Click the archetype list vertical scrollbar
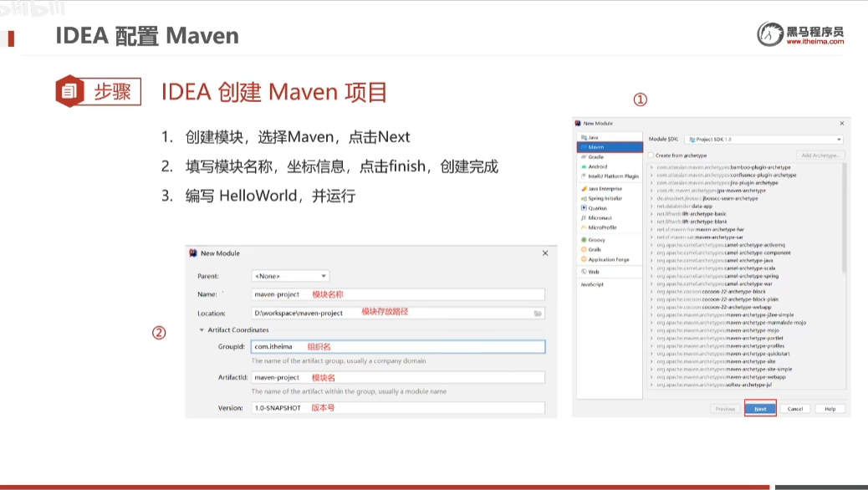The width and height of the screenshot is (868, 490). tap(844, 219)
